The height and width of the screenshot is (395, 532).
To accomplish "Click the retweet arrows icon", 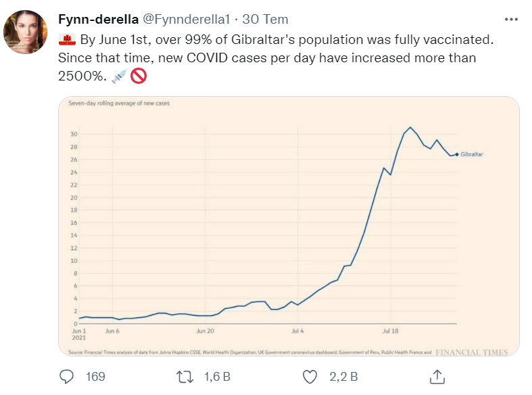I will click(x=184, y=376).
